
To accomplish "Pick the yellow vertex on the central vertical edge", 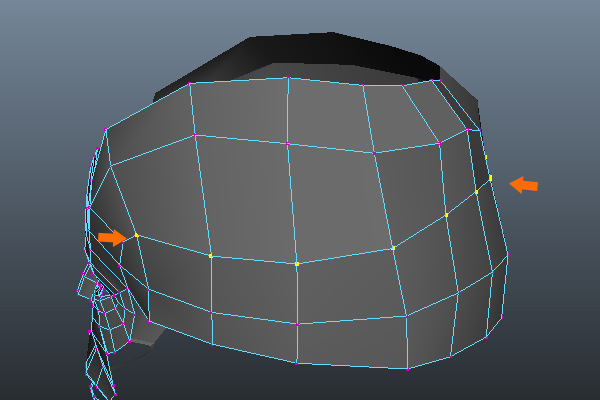I will (x=297, y=264).
